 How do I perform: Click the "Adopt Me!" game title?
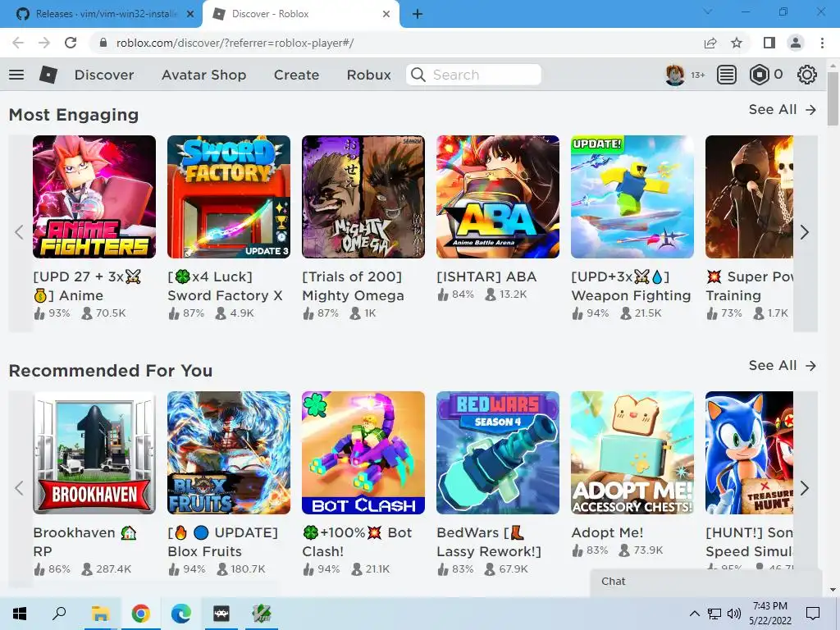(x=607, y=532)
